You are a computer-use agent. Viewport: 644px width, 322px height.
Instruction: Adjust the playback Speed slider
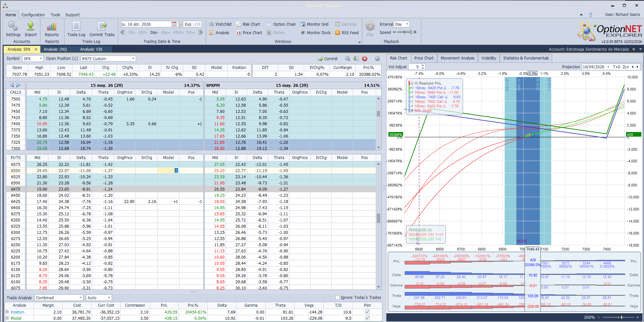point(405,32)
